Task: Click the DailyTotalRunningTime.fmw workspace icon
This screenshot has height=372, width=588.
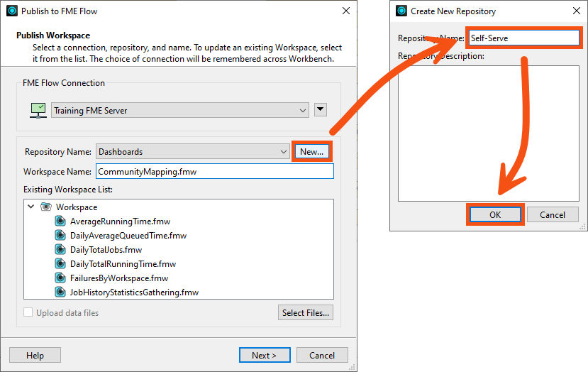Action: click(60, 264)
